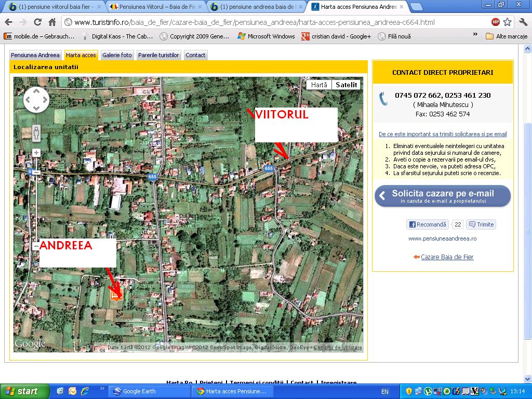Screen dimensions: 532x399
Task: Follow the Cazare Baia de Fier link
Action: (x=447, y=257)
